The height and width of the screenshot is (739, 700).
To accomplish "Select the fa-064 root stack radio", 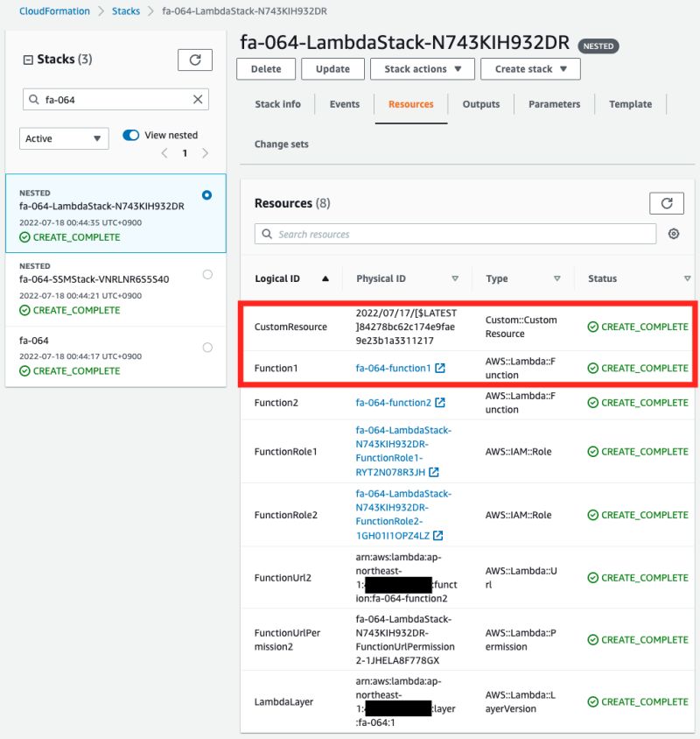I will tap(207, 346).
